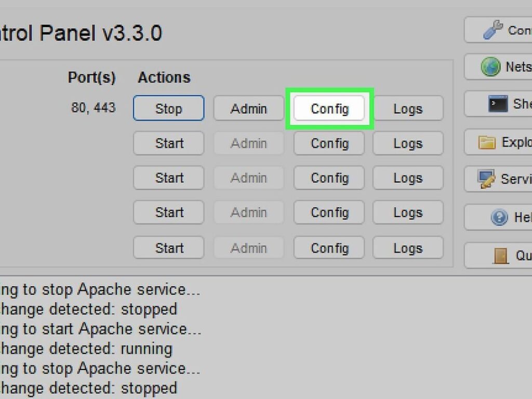This screenshot has width=532, height=399.
Task: Open Apache Admin page
Action: pyautogui.click(x=249, y=108)
